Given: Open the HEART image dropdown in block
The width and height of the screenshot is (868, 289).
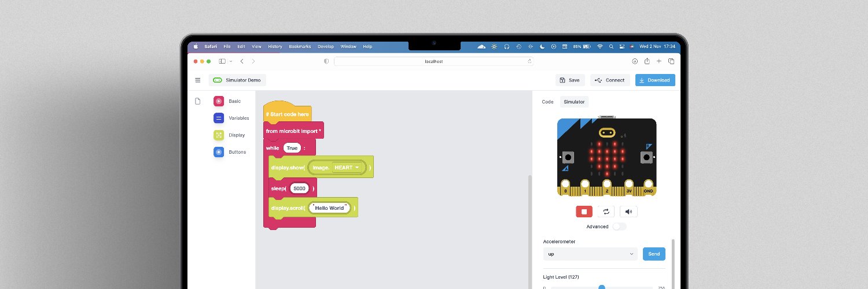Looking at the screenshot, I should (x=347, y=168).
